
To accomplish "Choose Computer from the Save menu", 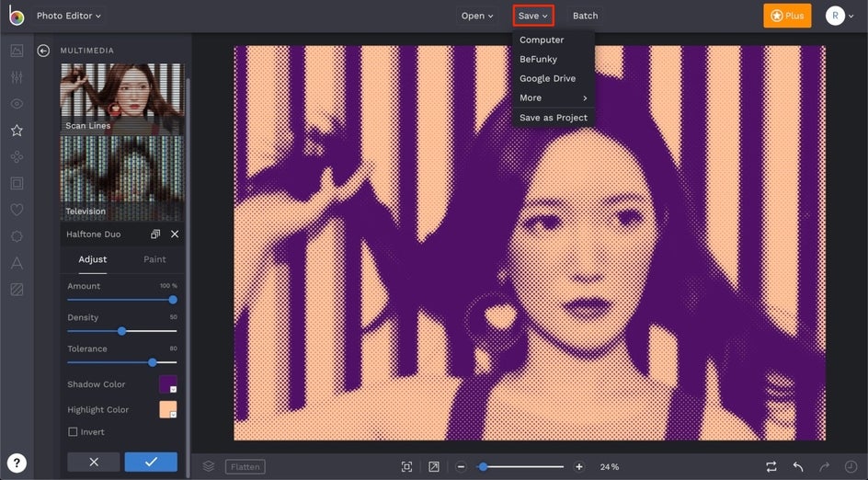I will point(542,40).
